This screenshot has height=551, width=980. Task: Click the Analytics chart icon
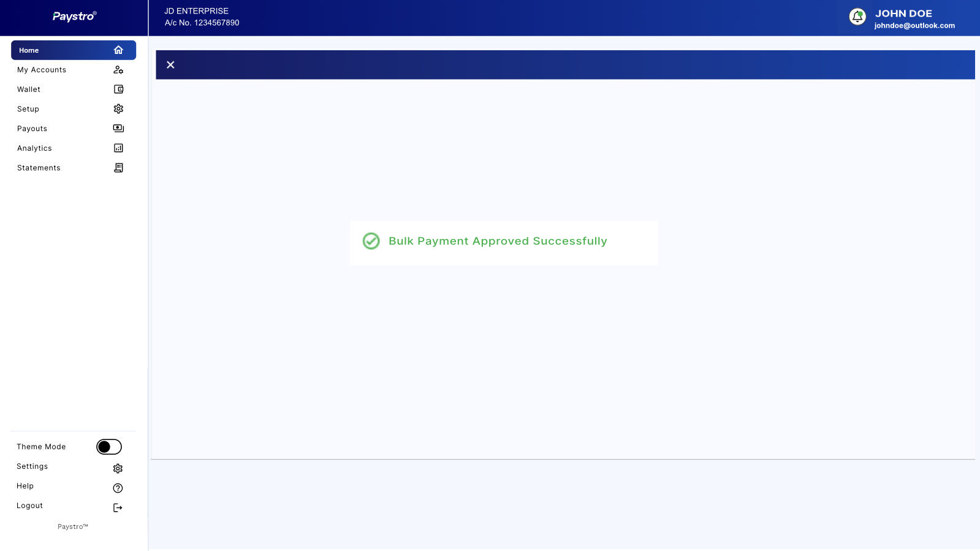(x=118, y=148)
